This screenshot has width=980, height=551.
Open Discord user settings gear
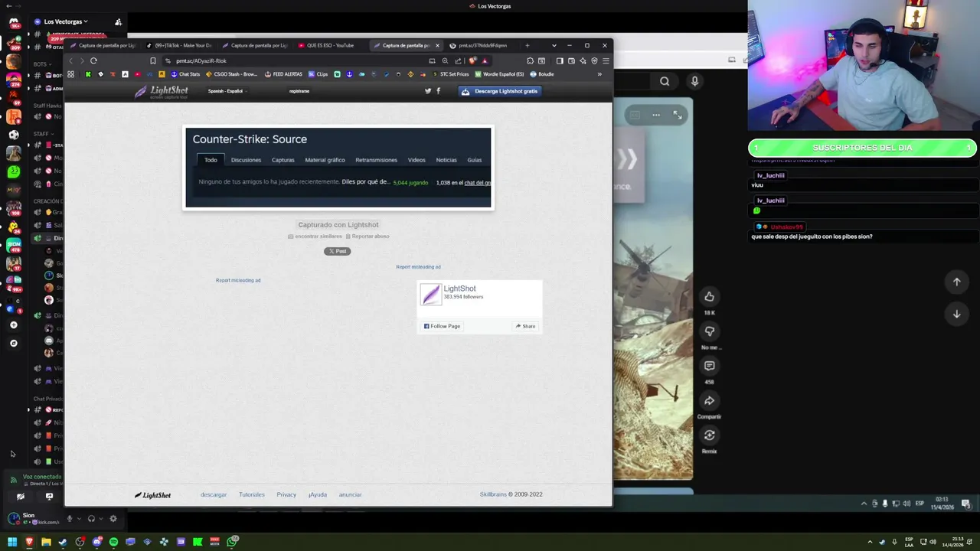[x=113, y=519]
